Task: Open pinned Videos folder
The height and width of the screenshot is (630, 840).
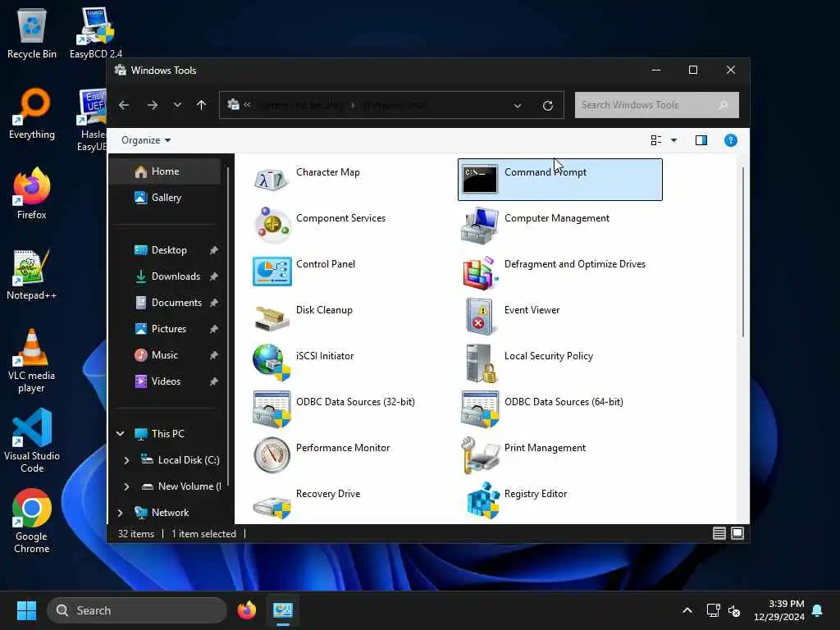Action: tap(165, 381)
